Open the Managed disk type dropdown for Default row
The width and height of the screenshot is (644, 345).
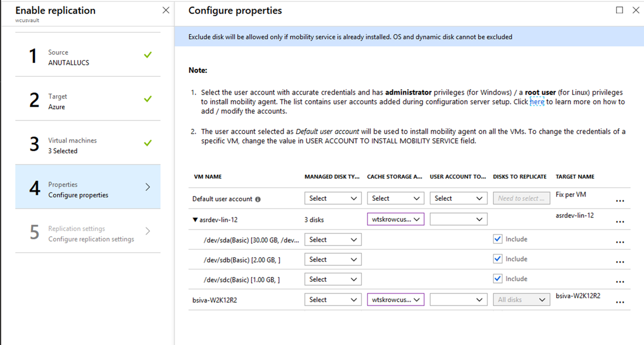point(333,197)
